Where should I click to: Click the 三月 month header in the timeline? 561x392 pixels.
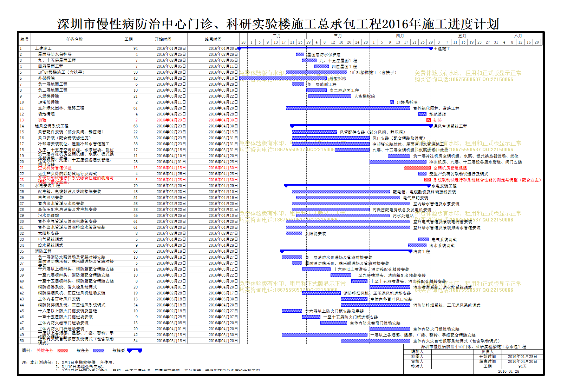(x=338, y=36)
